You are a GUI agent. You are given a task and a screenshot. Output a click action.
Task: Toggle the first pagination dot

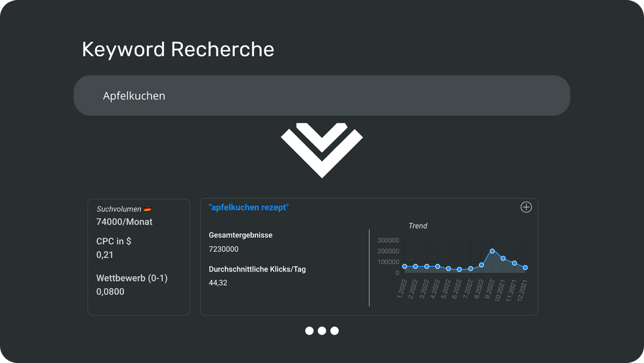310,331
